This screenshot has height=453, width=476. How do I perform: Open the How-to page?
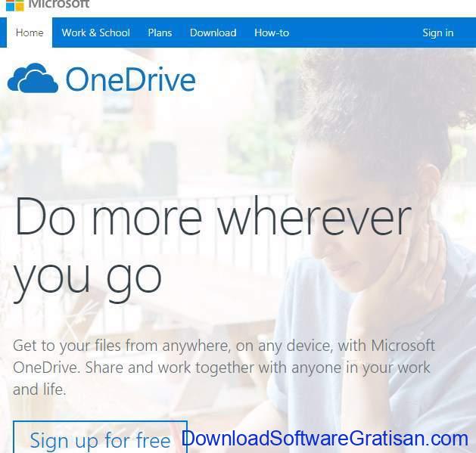click(x=272, y=33)
